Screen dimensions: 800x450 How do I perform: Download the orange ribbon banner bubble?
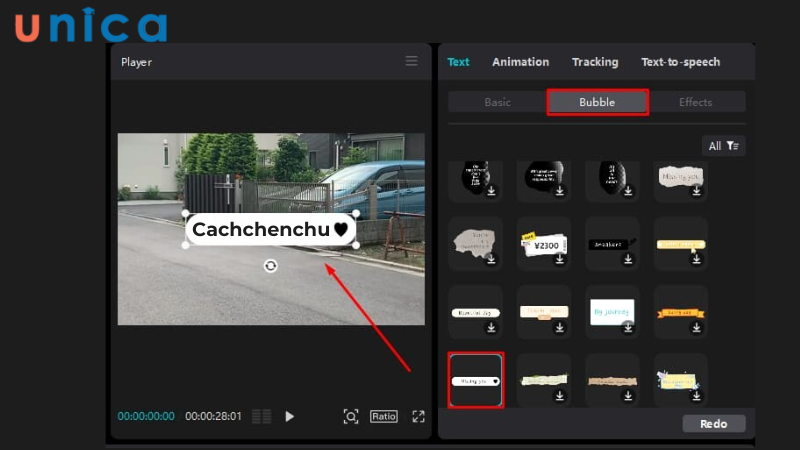pos(696,328)
